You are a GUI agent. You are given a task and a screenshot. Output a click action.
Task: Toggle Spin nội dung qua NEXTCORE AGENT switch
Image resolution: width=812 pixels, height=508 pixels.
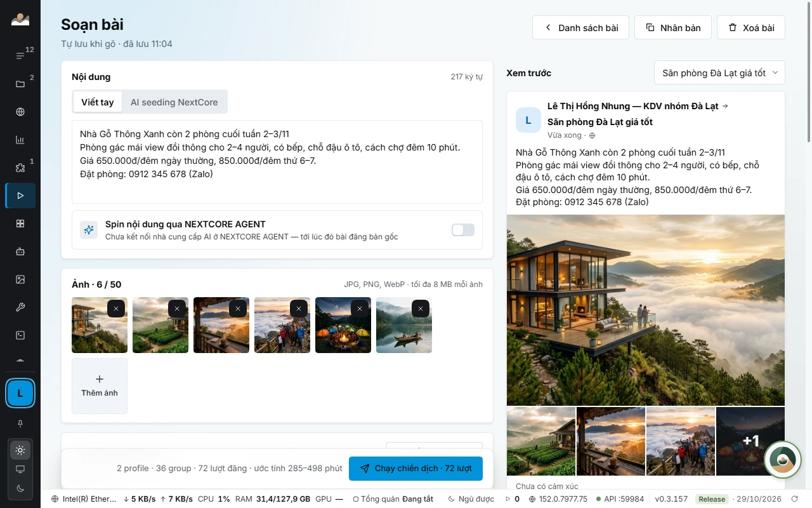pyautogui.click(x=463, y=230)
